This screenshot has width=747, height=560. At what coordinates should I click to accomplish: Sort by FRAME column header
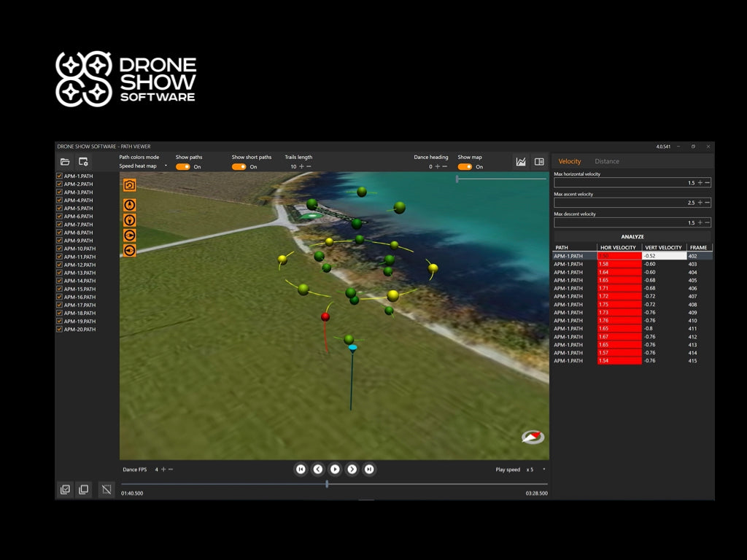pyautogui.click(x=700, y=248)
